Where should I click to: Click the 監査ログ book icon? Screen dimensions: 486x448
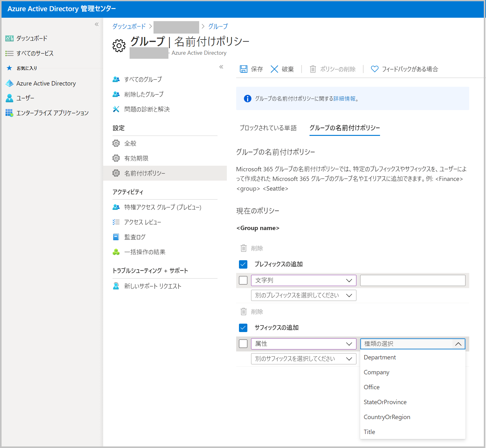pos(116,237)
